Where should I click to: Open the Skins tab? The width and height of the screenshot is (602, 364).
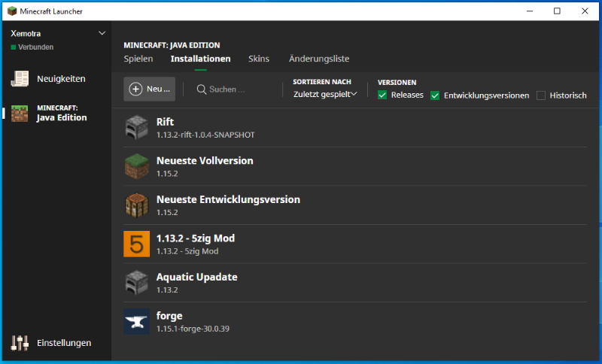point(259,59)
